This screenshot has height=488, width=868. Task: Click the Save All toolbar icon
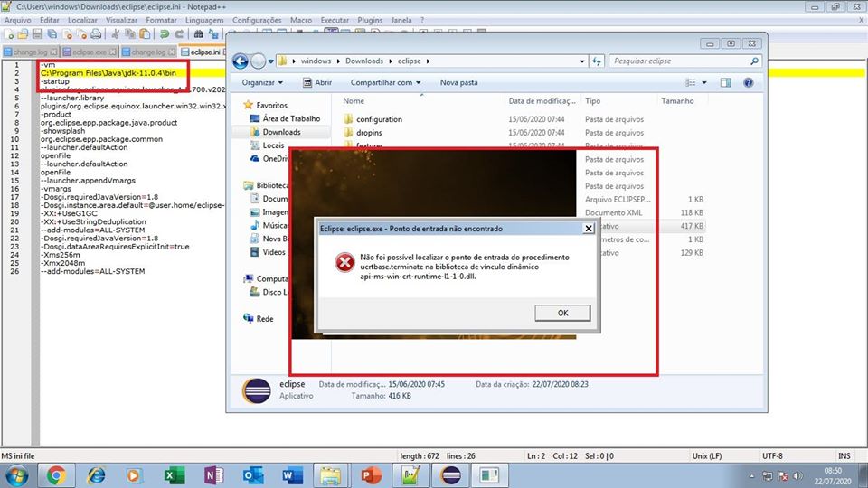click(52, 34)
